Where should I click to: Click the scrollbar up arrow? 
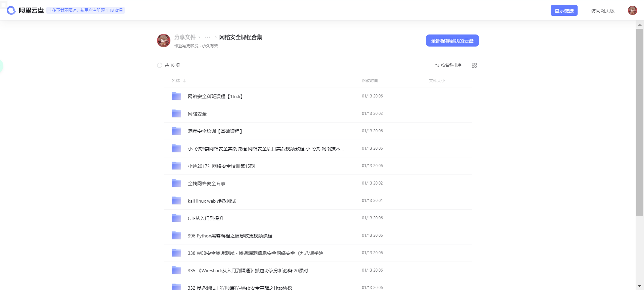tap(640, 25)
